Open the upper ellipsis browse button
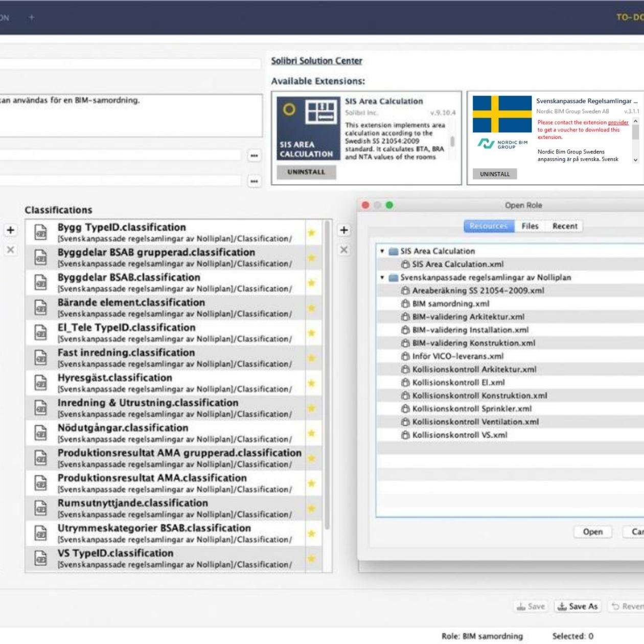Viewport: 644px width, 644px height. (254, 155)
